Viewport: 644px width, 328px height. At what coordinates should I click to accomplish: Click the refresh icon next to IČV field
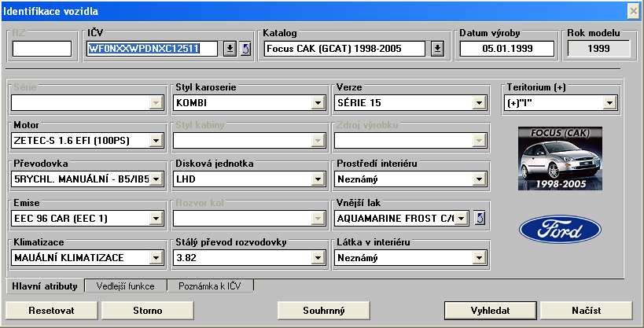click(x=245, y=49)
